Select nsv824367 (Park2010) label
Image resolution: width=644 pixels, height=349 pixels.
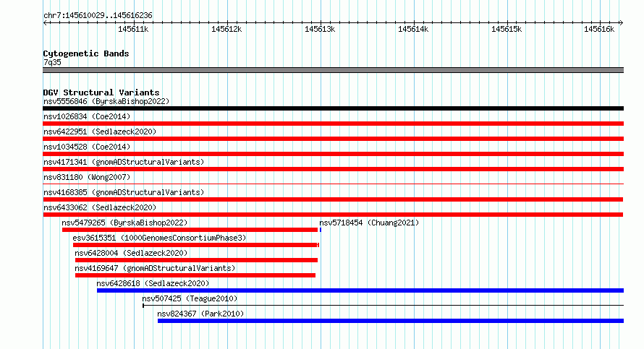pos(200,314)
